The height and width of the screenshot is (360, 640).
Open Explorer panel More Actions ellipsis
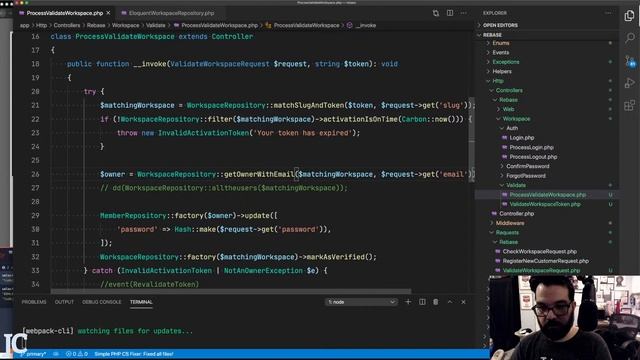(x=608, y=13)
